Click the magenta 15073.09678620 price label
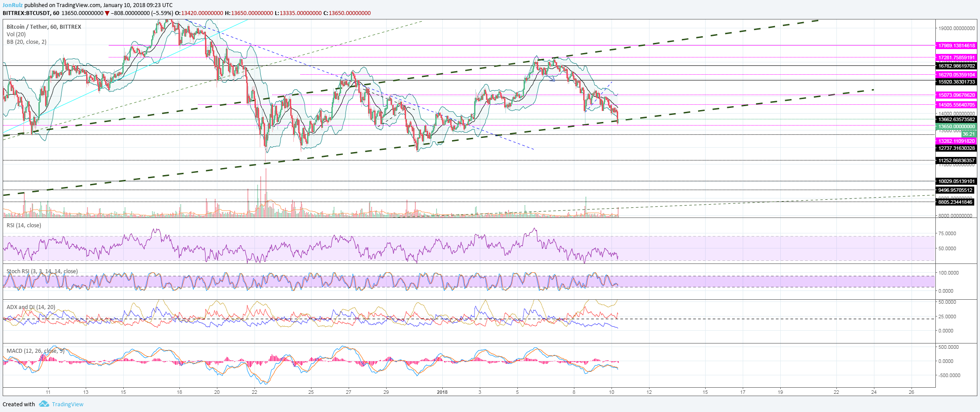This screenshot has height=412, width=980. 956,95
